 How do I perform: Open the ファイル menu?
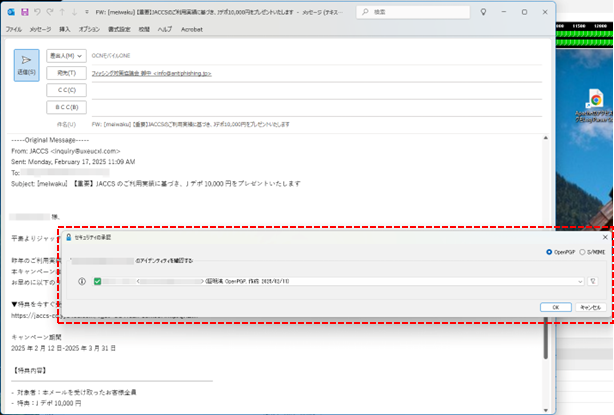(x=14, y=30)
